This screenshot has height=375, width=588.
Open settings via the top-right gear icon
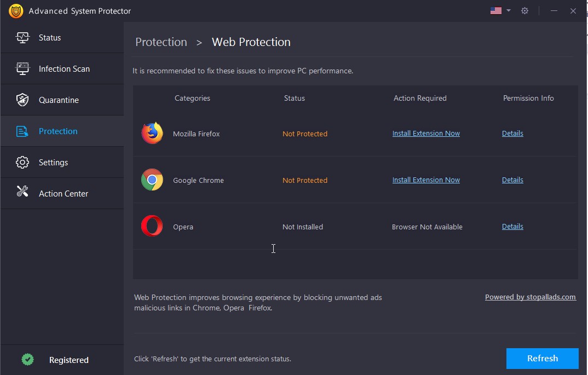click(524, 10)
